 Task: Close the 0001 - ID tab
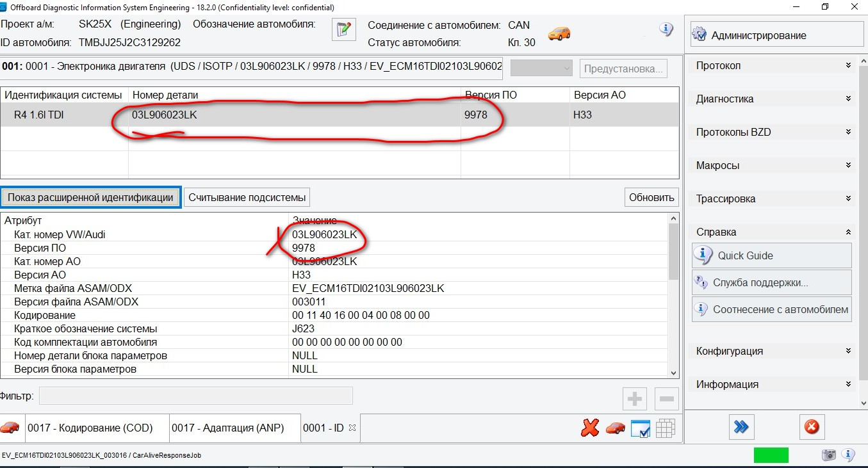pyautogui.click(x=352, y=428)
